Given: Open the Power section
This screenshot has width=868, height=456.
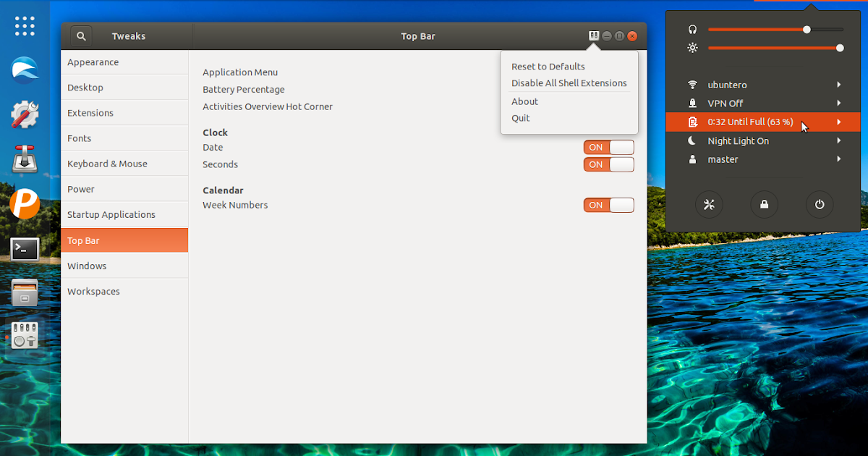Looking at the screenshot, I should (124, 189).
